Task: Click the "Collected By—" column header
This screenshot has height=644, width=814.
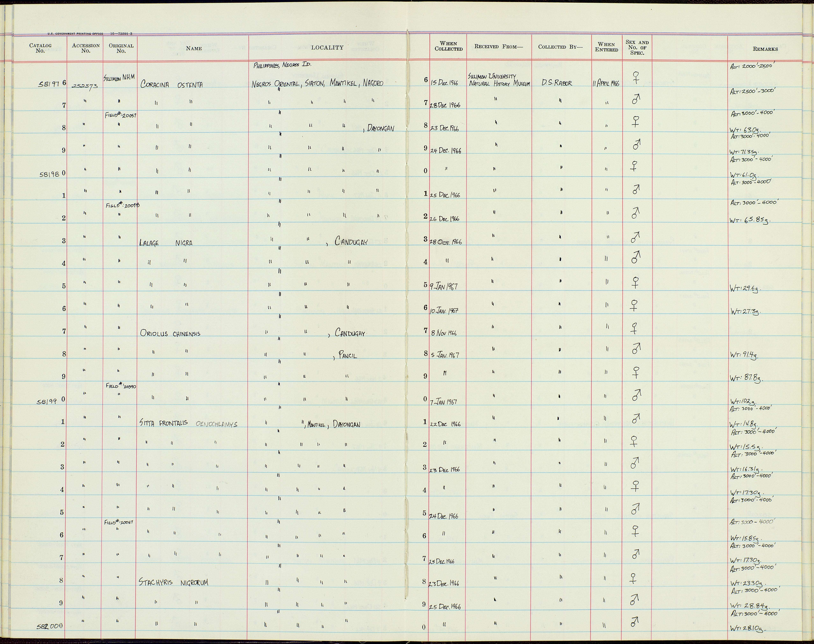Action: [560, 47]
